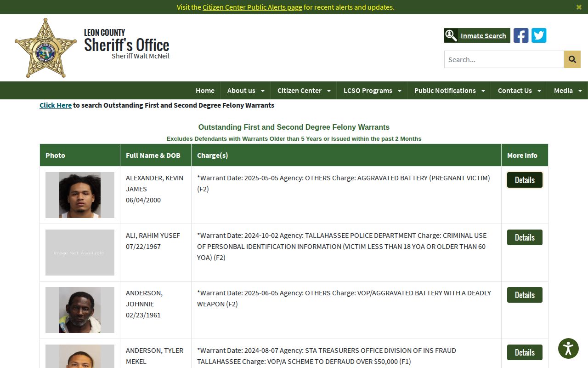The image size is (588, 368).
Task: Open the Twitter page icon
Action: point(539,35)
